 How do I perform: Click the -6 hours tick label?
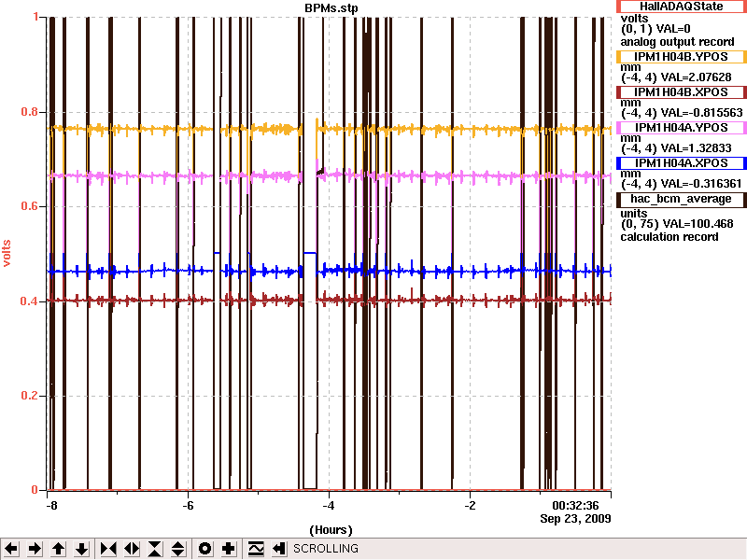[189, 505]
